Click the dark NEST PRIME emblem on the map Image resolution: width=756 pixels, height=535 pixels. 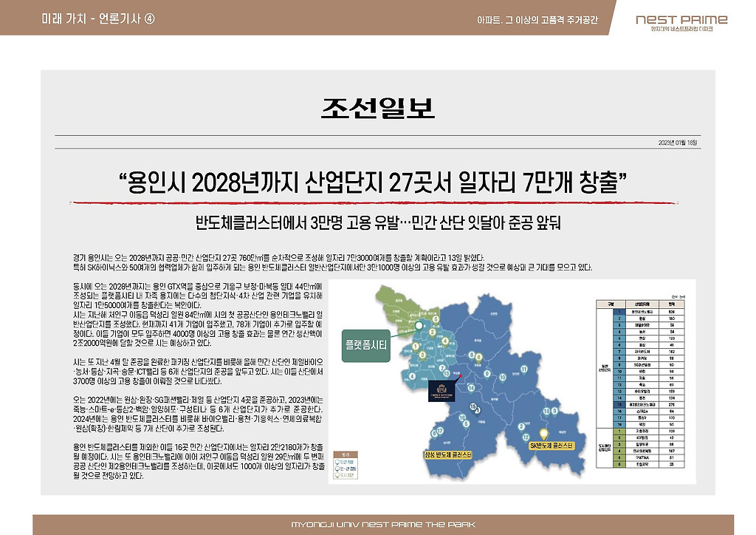click(x=441, y=391)
